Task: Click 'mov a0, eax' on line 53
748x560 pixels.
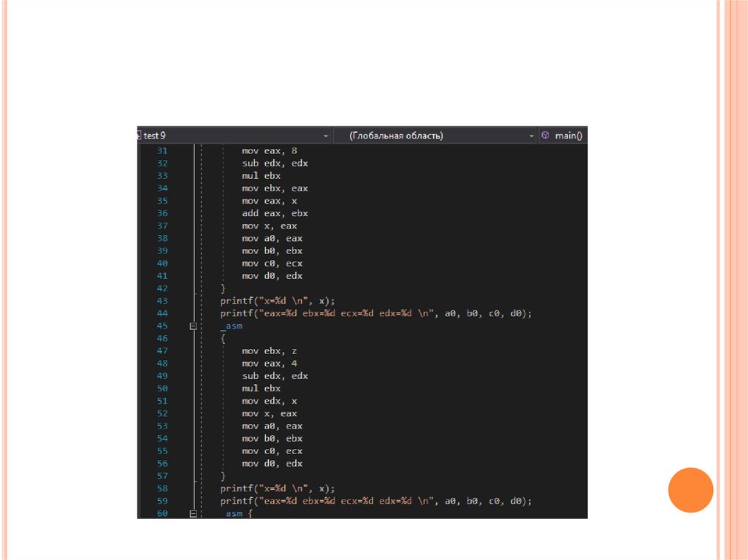Action: (x=272, y=426)
